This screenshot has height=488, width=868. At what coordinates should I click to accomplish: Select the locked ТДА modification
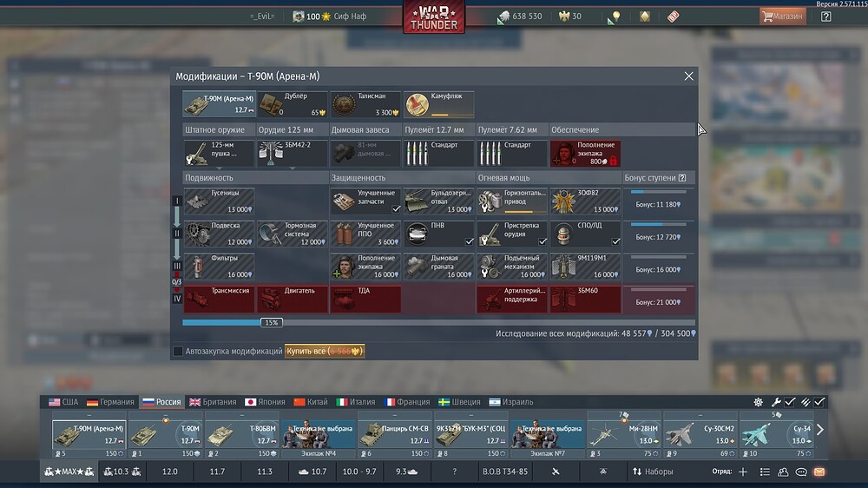point(365,299)
